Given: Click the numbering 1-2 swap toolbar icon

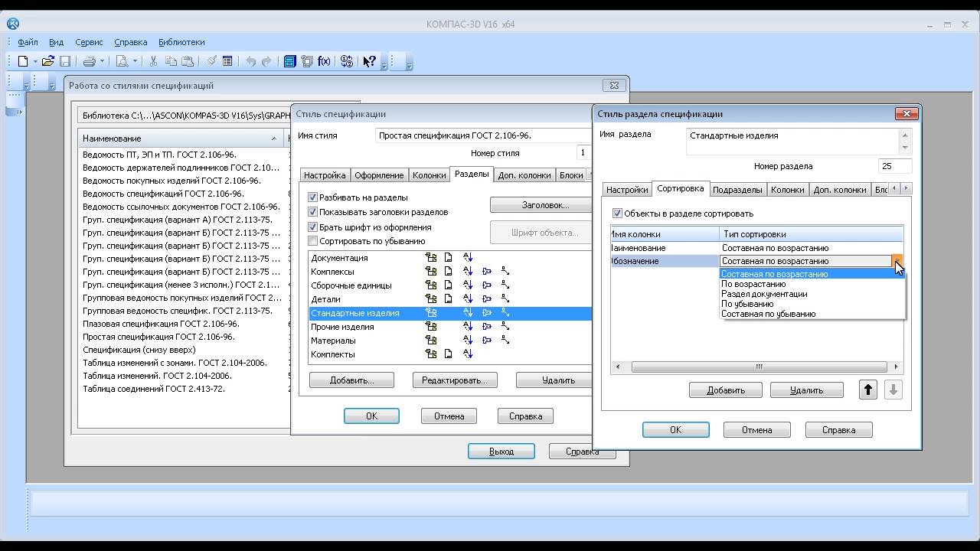Looking at the screenshot, I should (347, 61).
